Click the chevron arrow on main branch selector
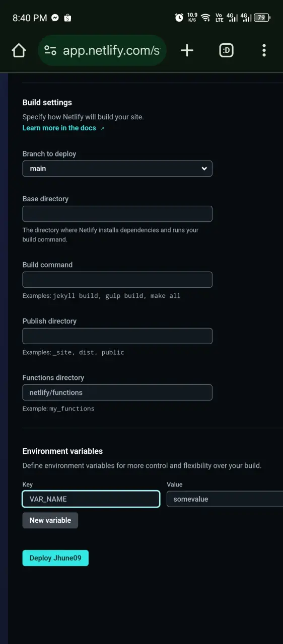The width and height of the screenshot is (283, 644). 204,169
